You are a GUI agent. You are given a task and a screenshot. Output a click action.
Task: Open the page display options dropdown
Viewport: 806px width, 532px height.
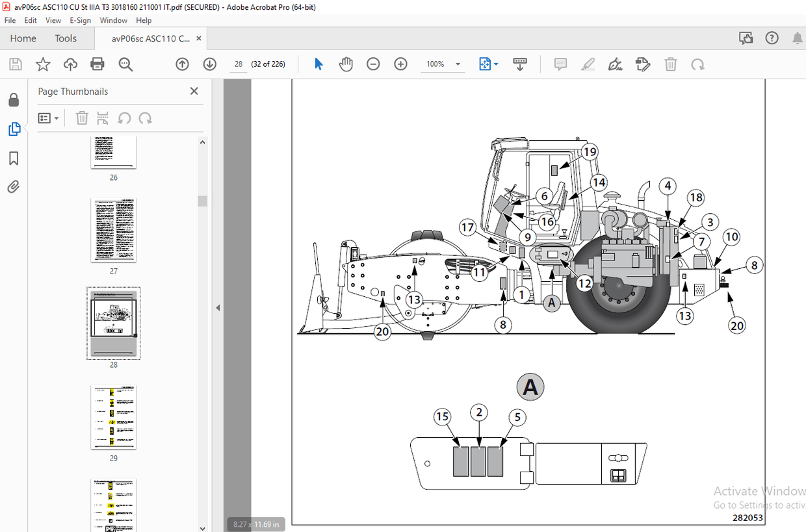click(x=488, y=64)
